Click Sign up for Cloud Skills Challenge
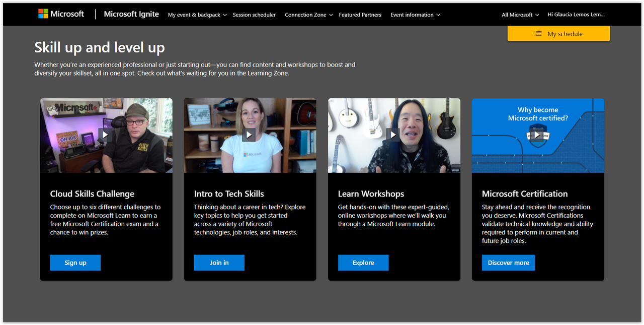The image size is (644, 325). tap(75, 263)
